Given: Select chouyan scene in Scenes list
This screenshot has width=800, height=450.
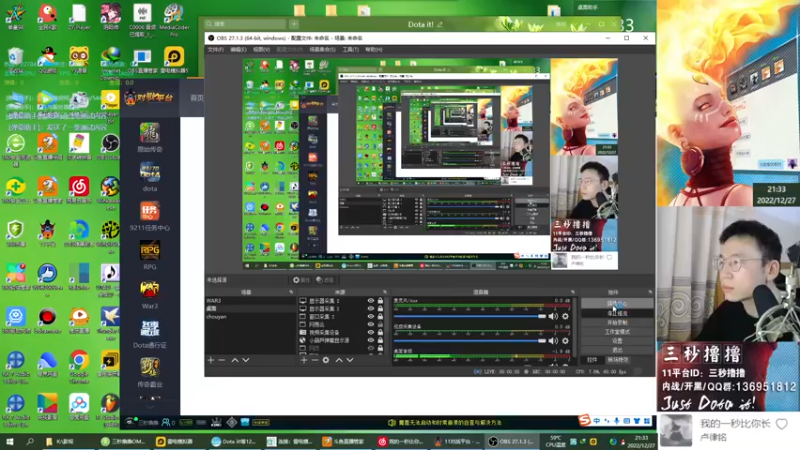Looking at the screenshot, I should 250,317.
